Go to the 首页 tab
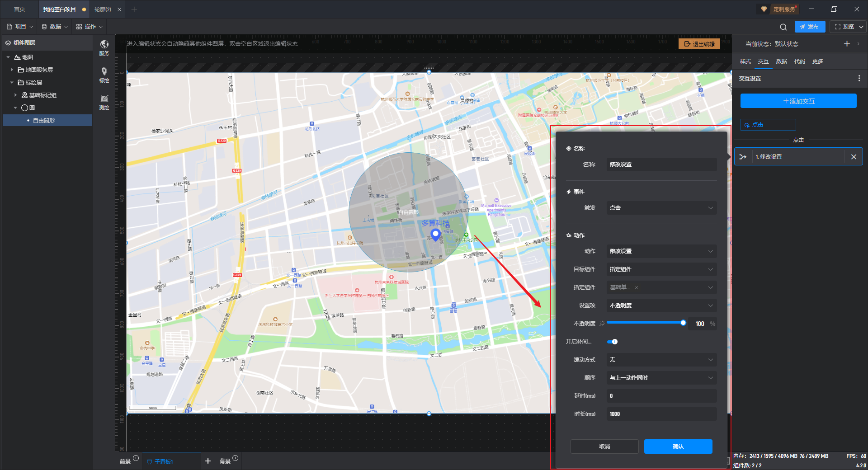This screenshot has height=470, width=868. tap(19, 9)
